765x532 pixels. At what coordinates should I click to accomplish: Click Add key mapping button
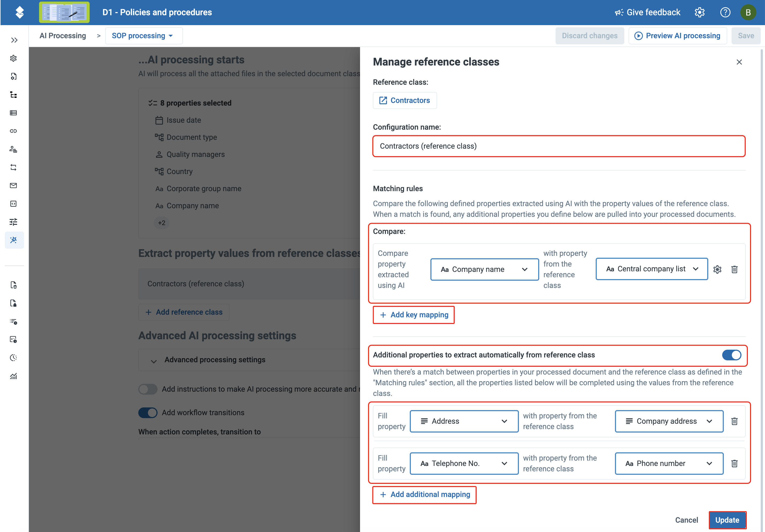coord(414,315)
